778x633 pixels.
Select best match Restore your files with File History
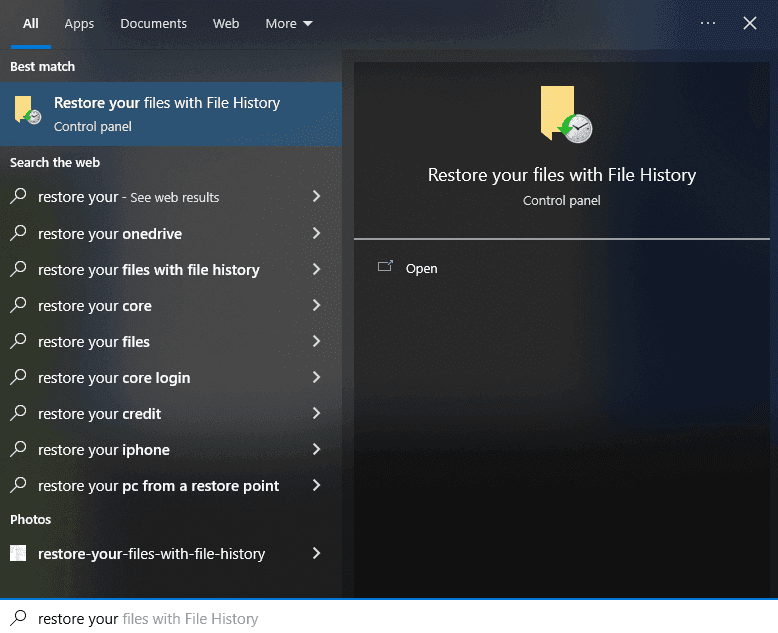(x=171, y=114)
